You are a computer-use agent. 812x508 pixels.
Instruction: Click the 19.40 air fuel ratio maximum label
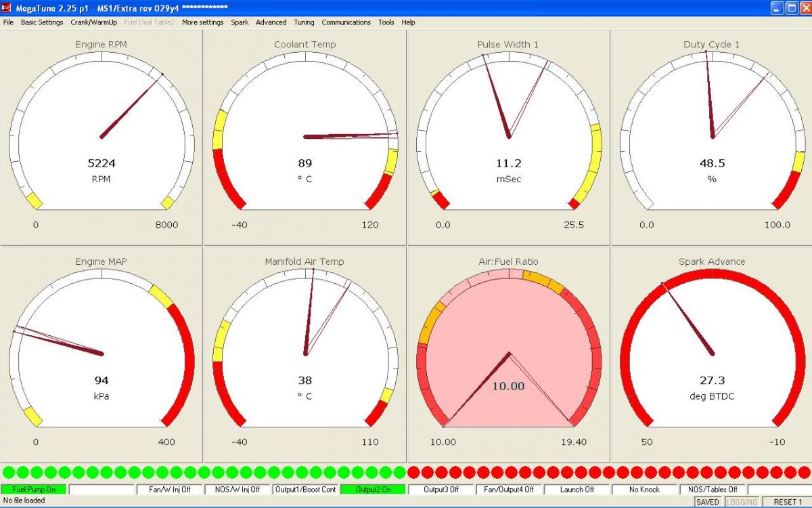(574, 442)
